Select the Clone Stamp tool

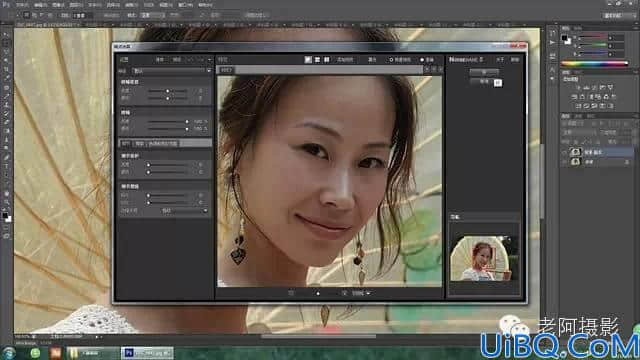pos(6,104)
